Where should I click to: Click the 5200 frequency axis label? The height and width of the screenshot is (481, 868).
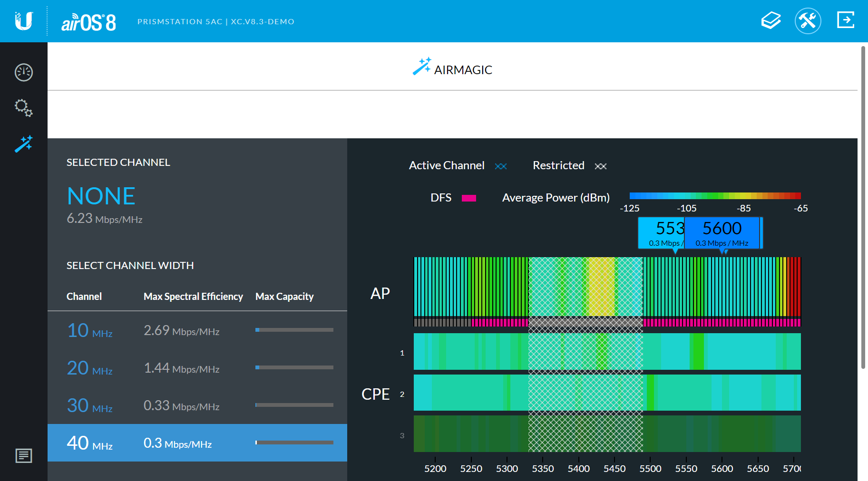click(x=435, y=469)
